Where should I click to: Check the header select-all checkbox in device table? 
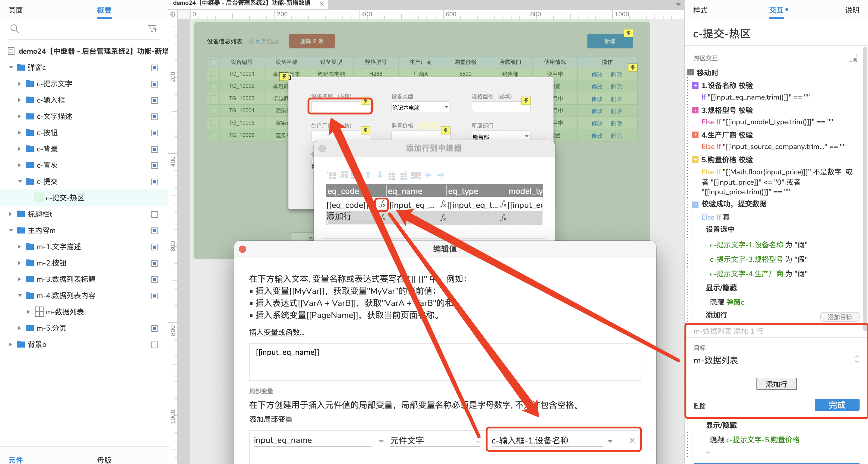213,62
